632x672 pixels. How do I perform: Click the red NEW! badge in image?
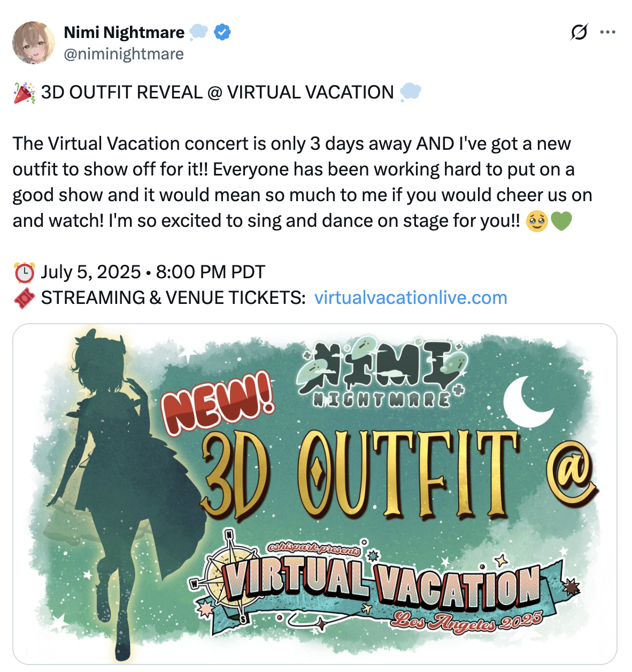218,404
